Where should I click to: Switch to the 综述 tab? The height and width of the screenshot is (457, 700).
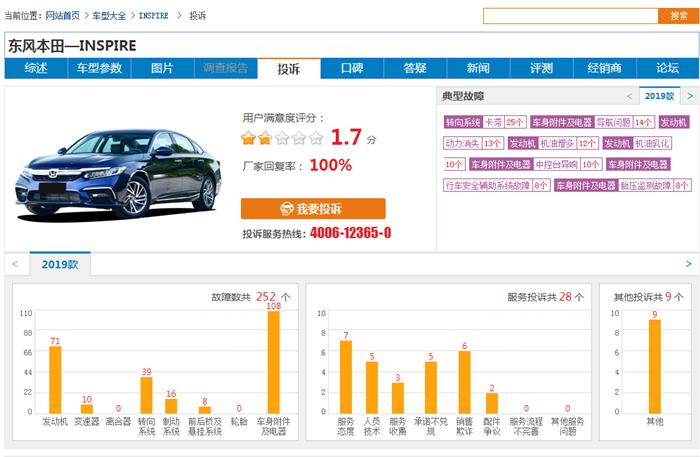[36, 68]
